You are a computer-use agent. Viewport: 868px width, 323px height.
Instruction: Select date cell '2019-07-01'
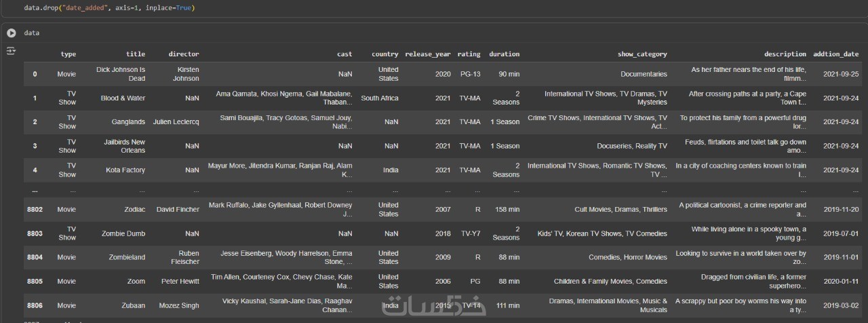(x=841, y=233)
